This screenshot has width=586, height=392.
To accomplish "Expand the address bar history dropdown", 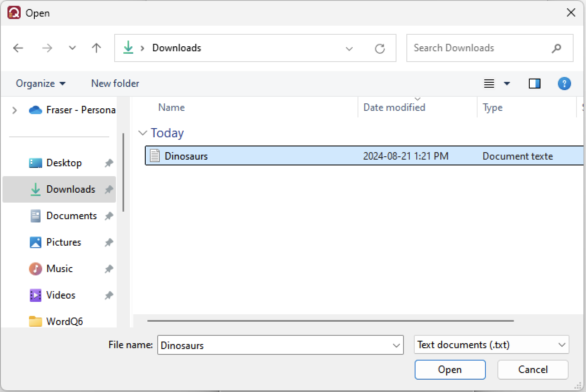I will (349, 49).
